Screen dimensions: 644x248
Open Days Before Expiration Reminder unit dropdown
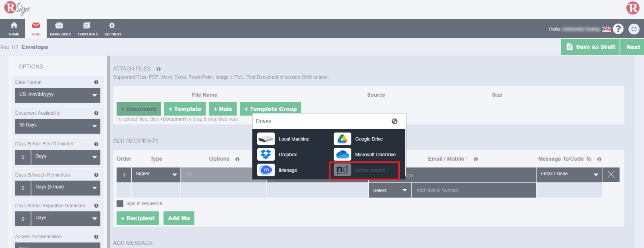coord(66,219)
